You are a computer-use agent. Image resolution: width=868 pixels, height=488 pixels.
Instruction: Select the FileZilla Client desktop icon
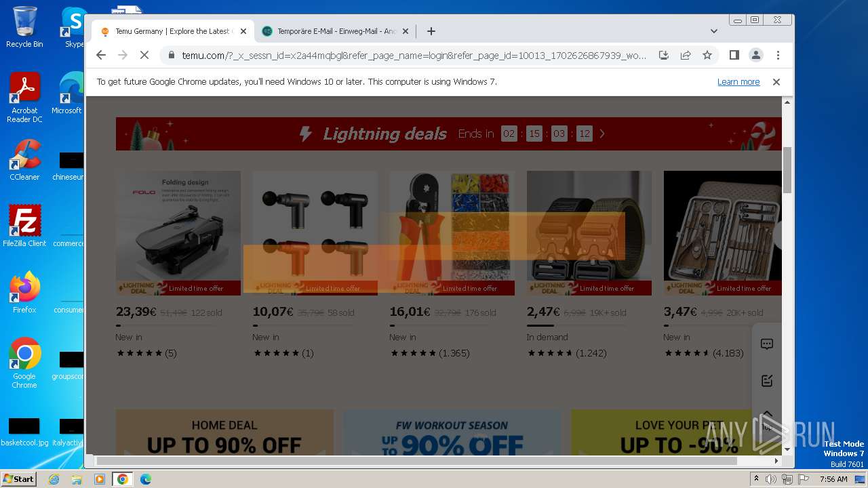[x=24, y=226]
